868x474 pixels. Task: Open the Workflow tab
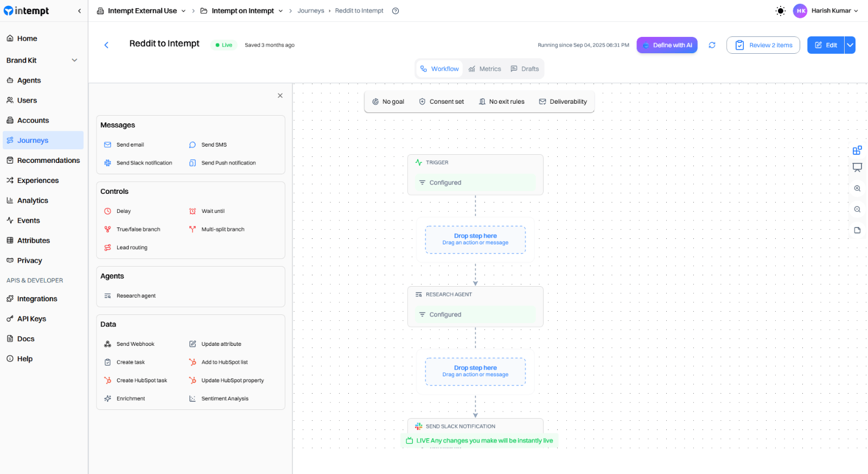pos(439,69)
